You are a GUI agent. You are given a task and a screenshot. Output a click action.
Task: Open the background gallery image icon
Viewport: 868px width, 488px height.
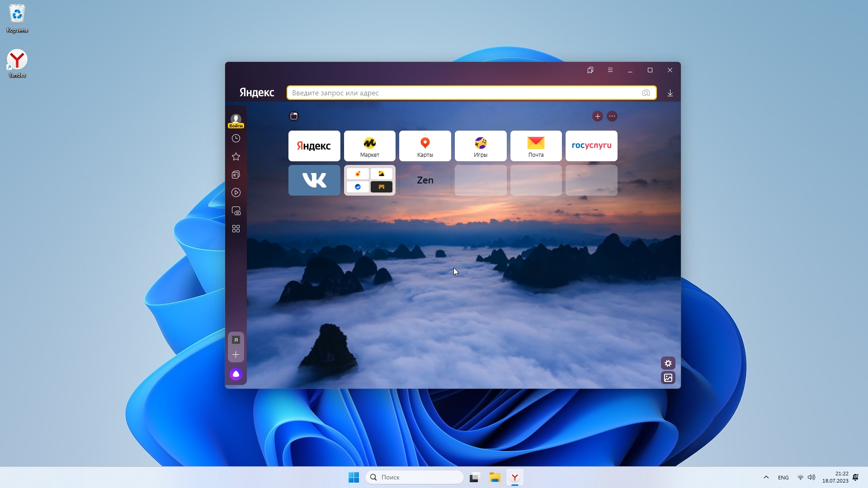(668, 378)
